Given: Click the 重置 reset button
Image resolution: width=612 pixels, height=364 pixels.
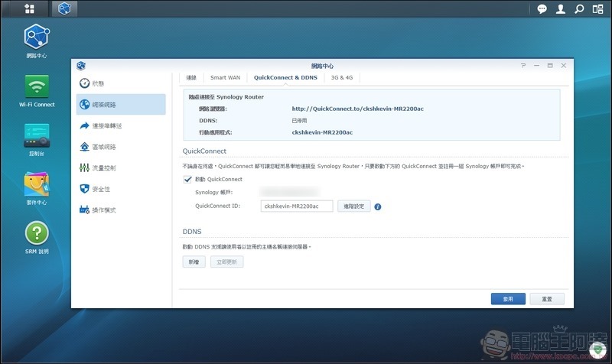Looking at the screenshot, I should (x=547, y=299).
